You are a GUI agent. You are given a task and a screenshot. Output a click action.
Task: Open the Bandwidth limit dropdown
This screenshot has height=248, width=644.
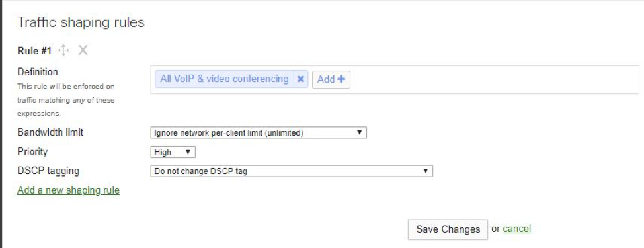tap(259, 133)
